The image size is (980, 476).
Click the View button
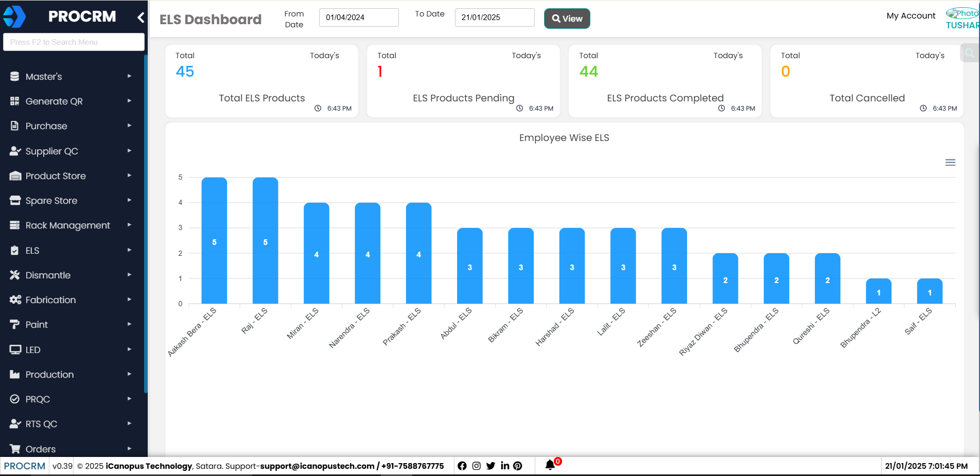pyautogui.click(x=567, y=19)
